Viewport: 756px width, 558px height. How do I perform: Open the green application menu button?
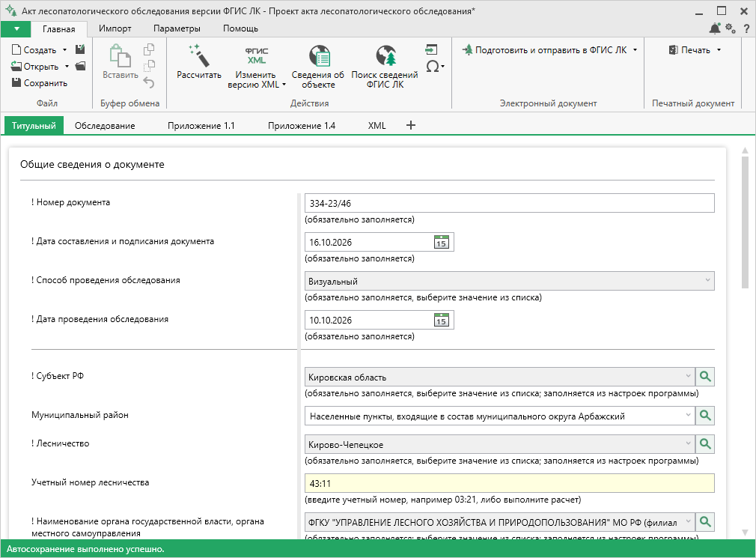(16, 29)
